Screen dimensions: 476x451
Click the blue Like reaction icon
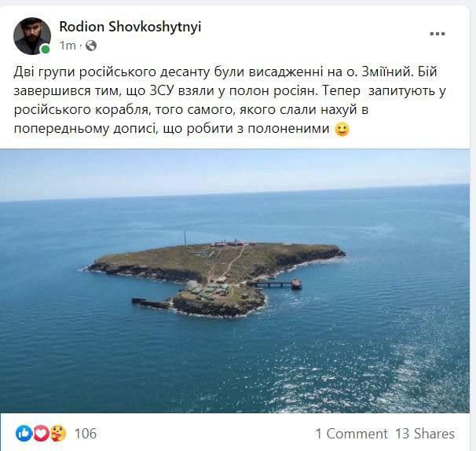[x=24, y=433]
